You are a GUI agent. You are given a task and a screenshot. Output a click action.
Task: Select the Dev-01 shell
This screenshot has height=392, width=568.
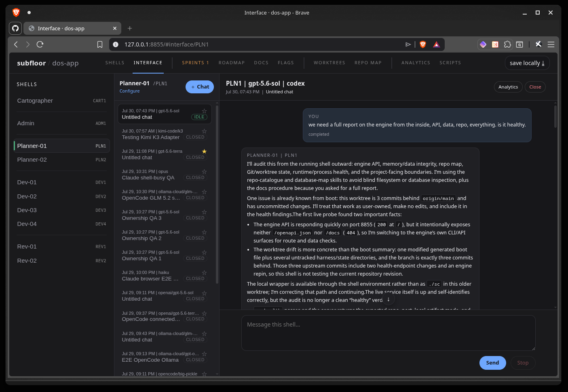click(x=61, y=182)
